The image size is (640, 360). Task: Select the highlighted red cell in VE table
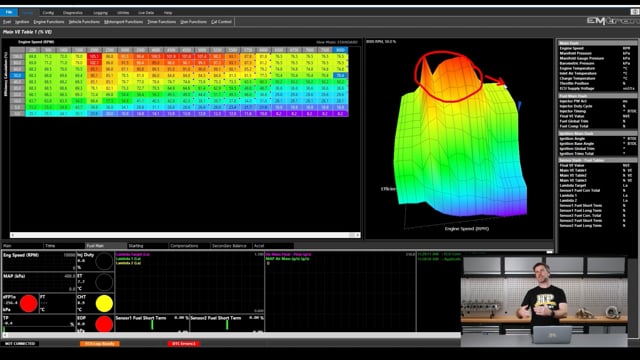click(94, 56)
